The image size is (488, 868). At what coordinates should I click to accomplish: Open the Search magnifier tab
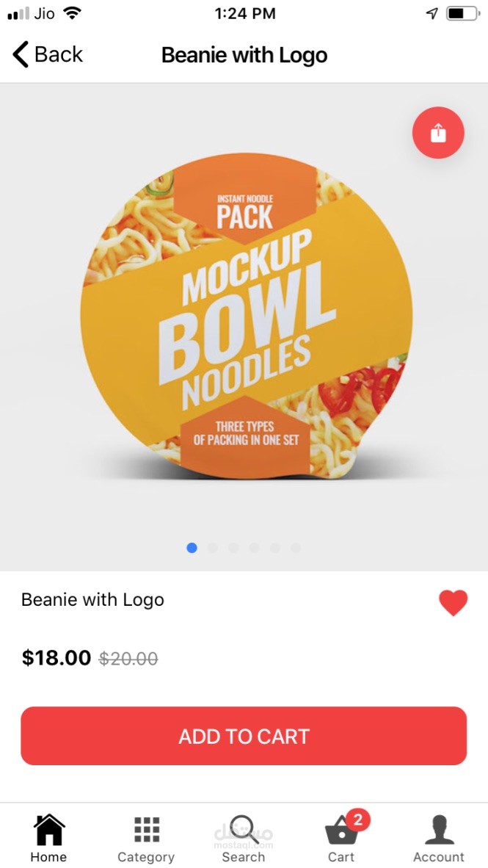(x=244, y=830)
